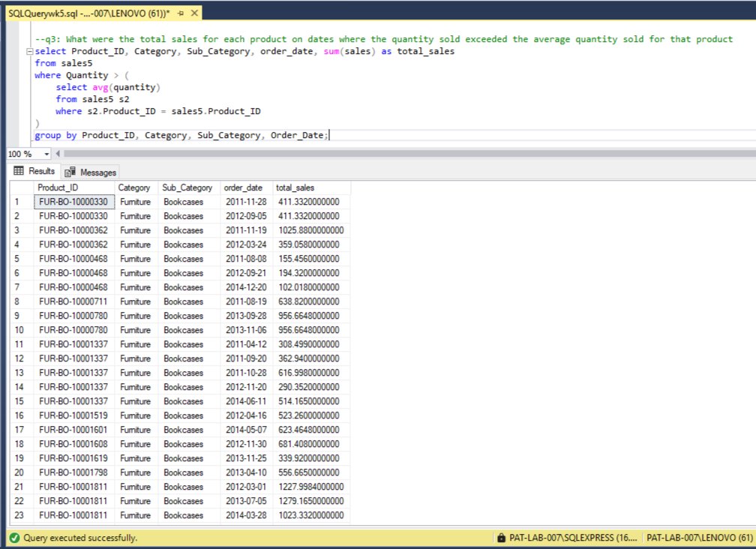
Task: Click date cell 2014-03-28
Action: (x=246, y=515)
